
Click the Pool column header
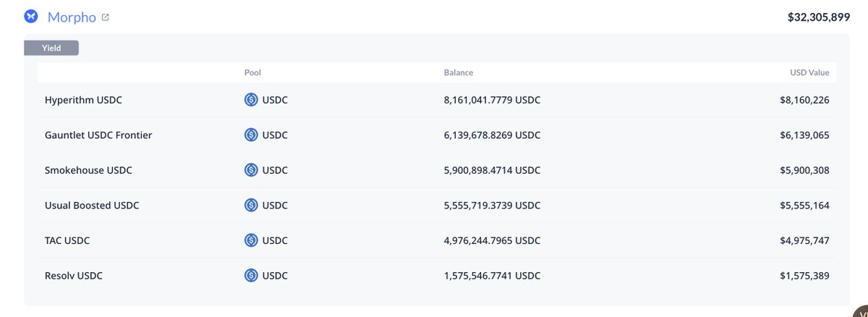252,72
